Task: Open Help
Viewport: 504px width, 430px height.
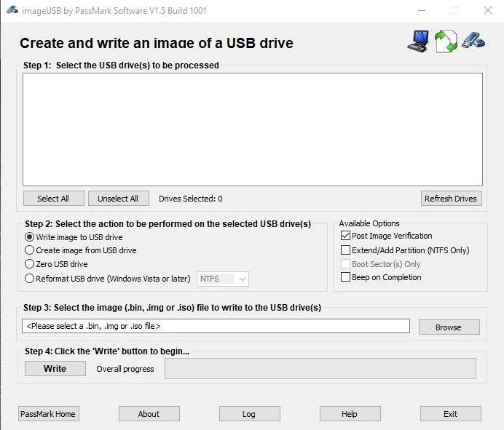Action: click(x=350, y=413)
